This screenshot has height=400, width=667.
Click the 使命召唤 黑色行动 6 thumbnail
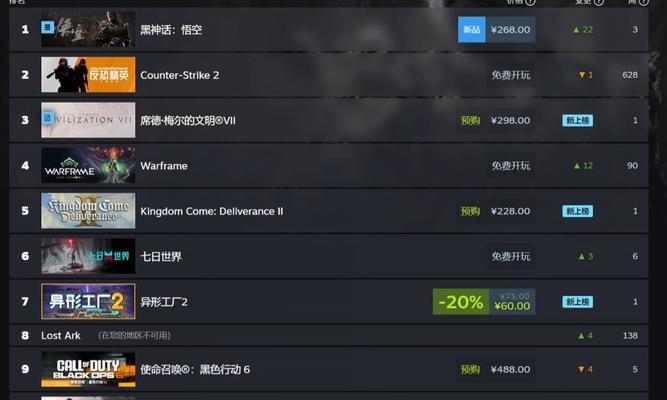88,369
